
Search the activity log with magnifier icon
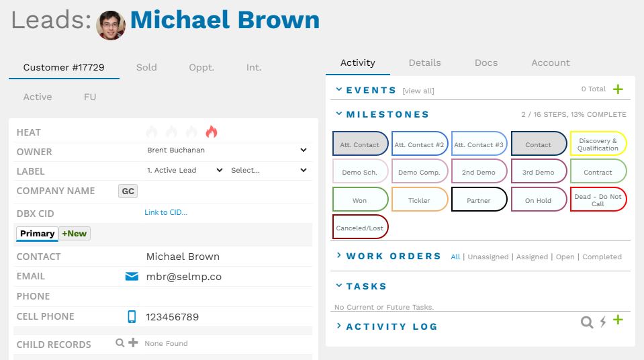coord(587,322)
